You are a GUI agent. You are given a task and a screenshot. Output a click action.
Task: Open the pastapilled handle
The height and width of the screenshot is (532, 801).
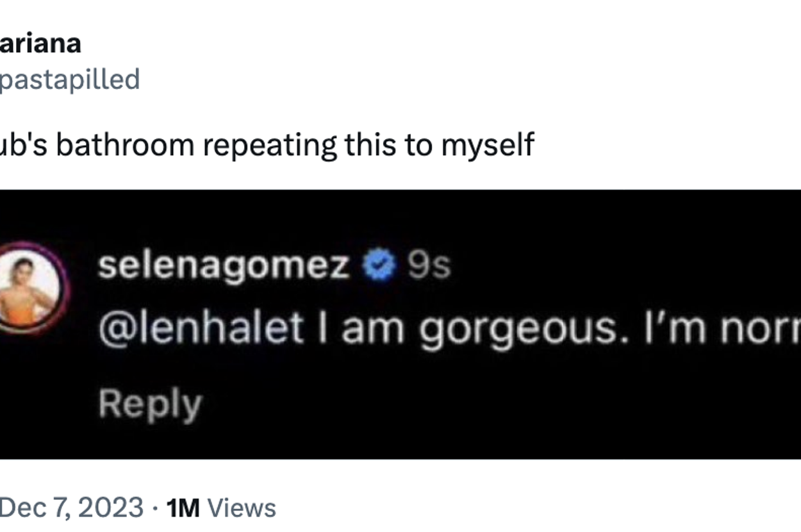[69, 79]
